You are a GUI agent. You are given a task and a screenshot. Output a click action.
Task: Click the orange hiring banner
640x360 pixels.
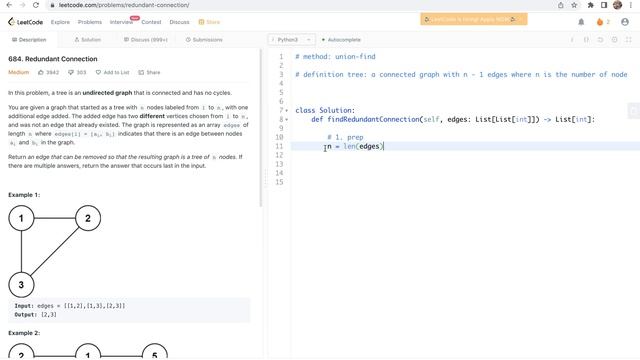coord(474,19)
